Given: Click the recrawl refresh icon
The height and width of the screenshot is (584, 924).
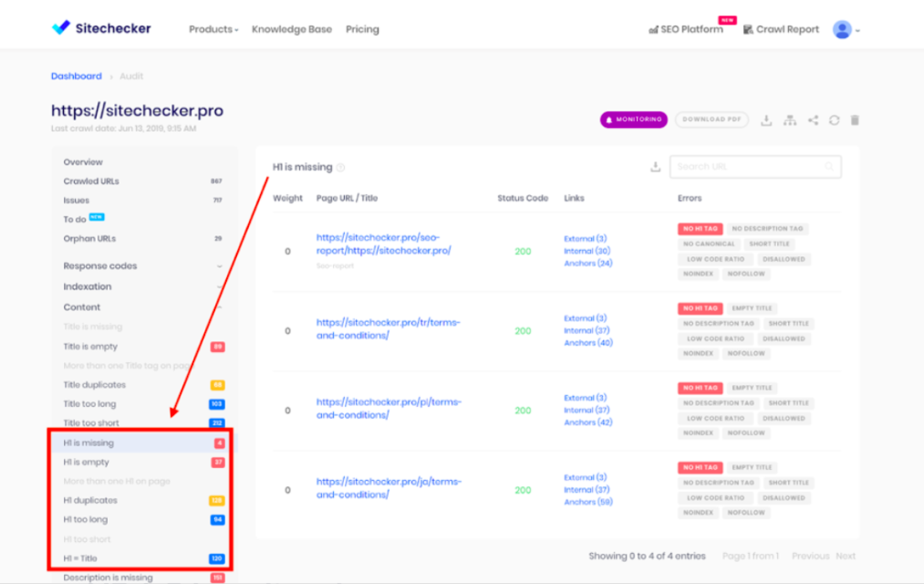Looking at the screenshot, I should click(x=834, y=120).
